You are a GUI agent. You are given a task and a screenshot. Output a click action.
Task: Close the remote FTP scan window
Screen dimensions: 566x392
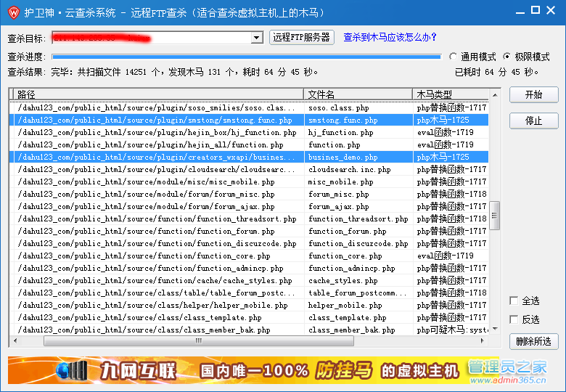click(551, 10)
